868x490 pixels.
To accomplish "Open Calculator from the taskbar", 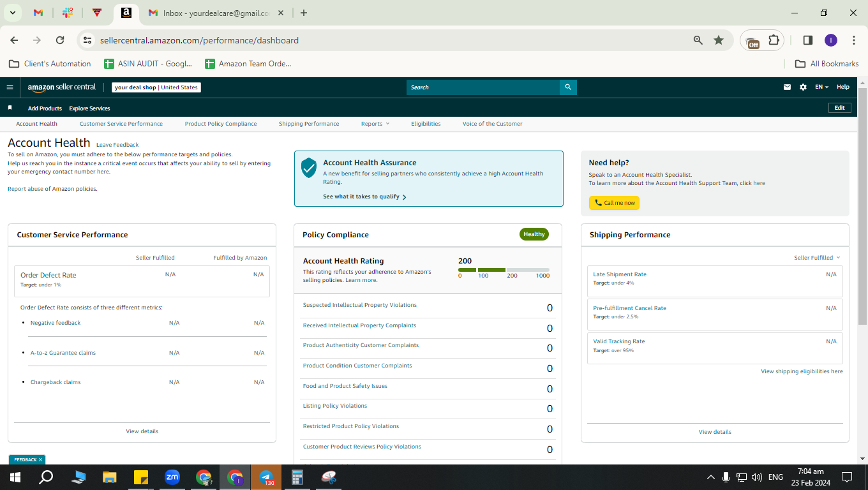I will click(297, 477).
